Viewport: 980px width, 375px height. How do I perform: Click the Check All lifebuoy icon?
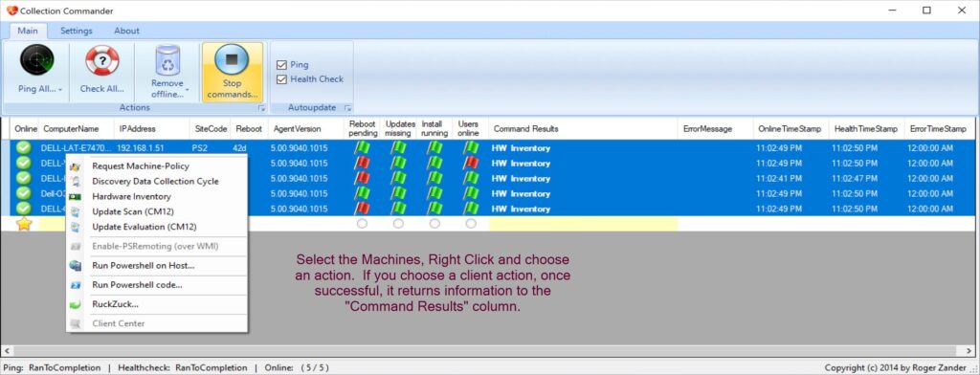click(101, 60)
